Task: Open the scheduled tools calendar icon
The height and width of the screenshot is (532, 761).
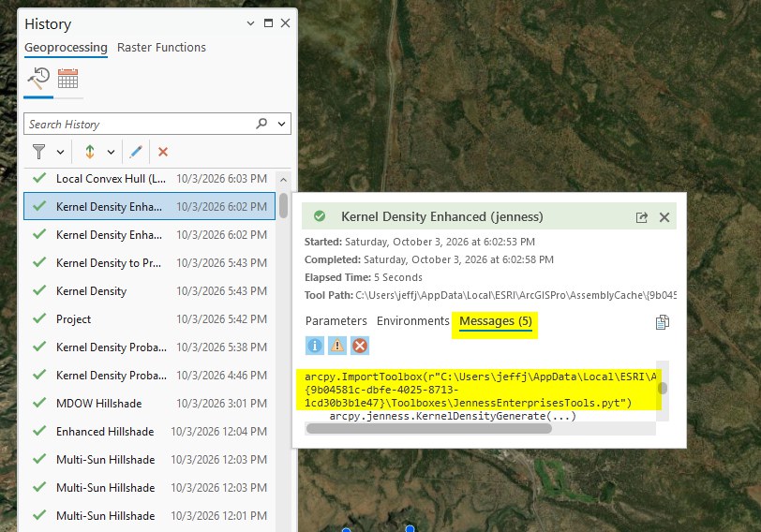Action: pyautogui.click(x=67, y=79)
